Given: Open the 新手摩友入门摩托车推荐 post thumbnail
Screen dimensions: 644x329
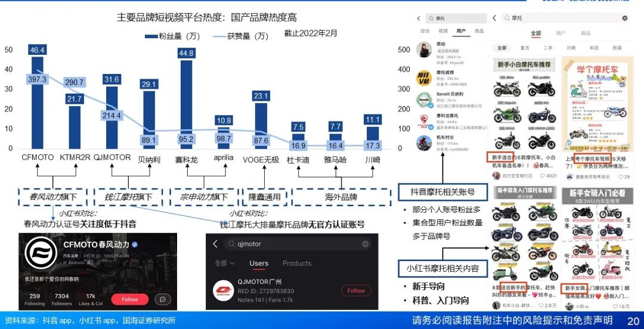Looking at the screenshot, I should pyautogui.click(x=524, y=233).
